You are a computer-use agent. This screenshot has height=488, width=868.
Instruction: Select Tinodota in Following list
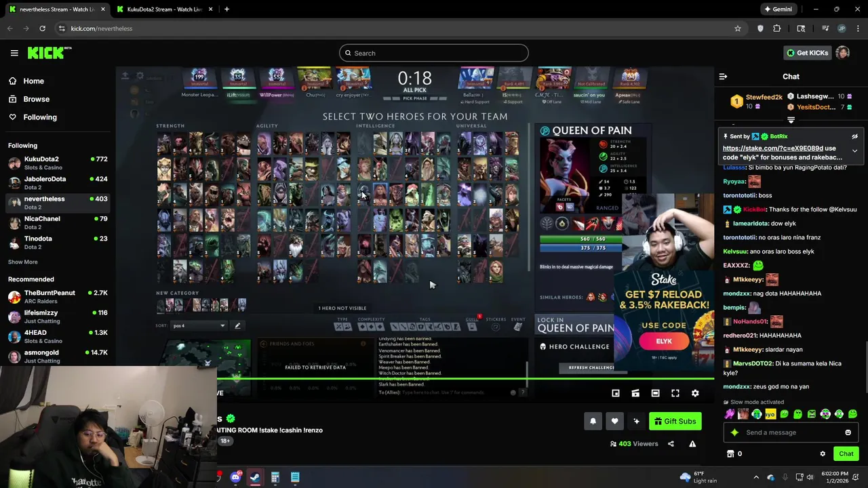pos(58,243)
